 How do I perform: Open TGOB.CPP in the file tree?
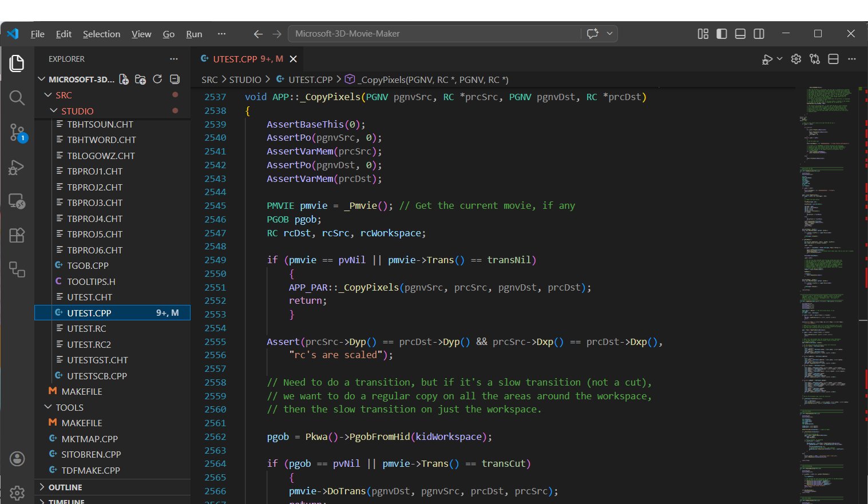pyautogui.click(x=88, y=265)
